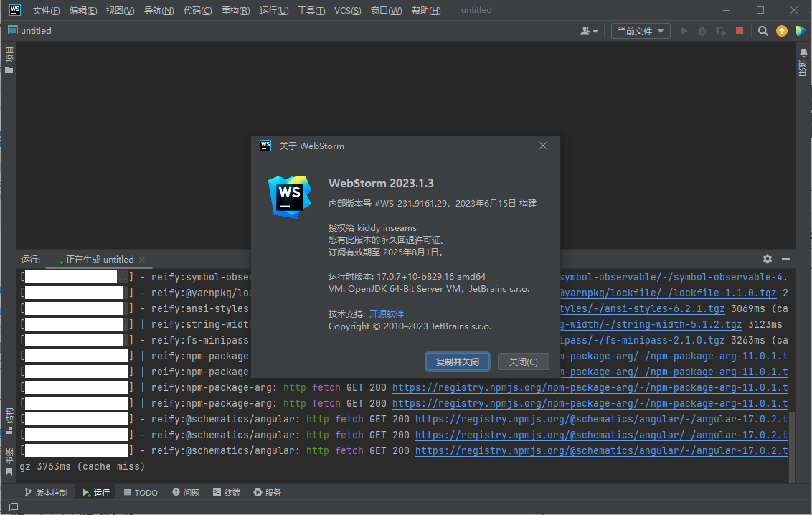Open run panel settings gear
The height and width of the screenshot is (515, 812).
click(x=768, y=259)
